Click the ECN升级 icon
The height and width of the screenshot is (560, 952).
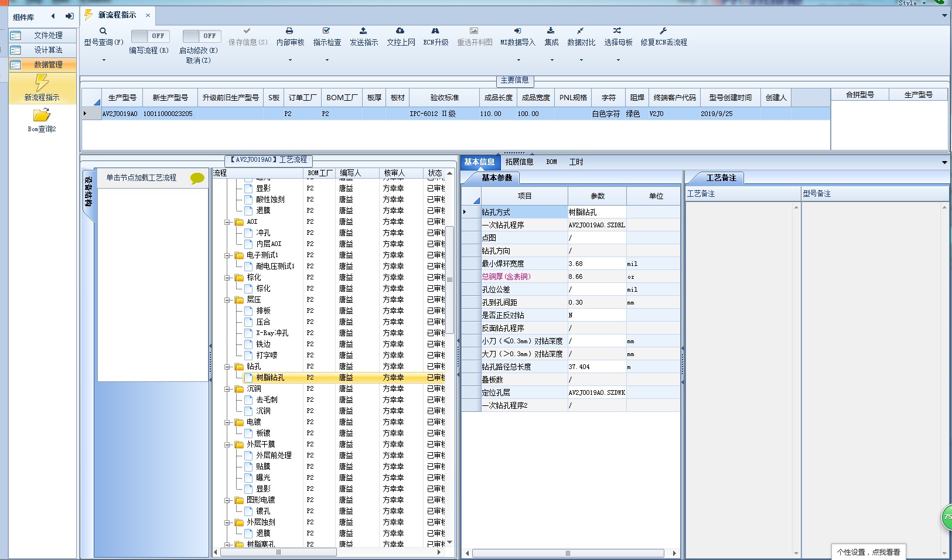coord(435,30)
